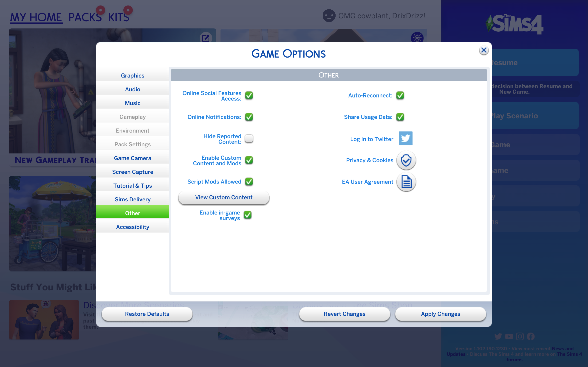This screenshot has width=588, height=367.
Task: Open EA User Agreement document icon
Action: (x=406, y=182)
